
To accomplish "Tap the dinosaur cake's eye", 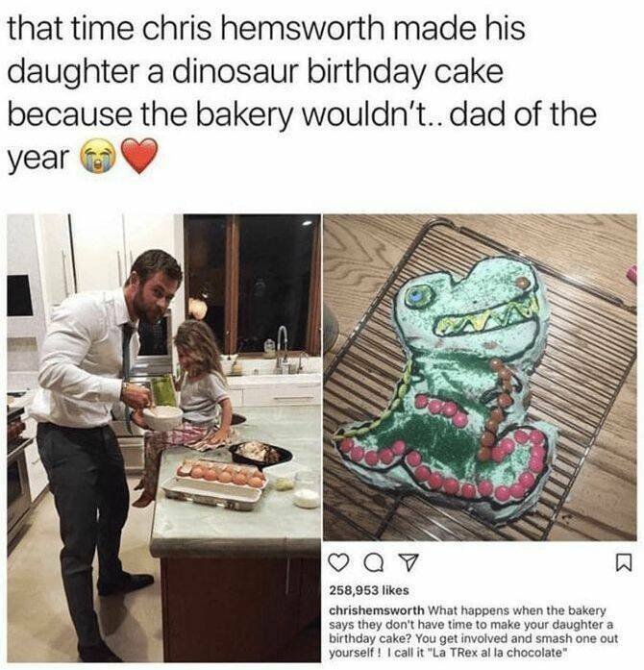I will point(417,296).
